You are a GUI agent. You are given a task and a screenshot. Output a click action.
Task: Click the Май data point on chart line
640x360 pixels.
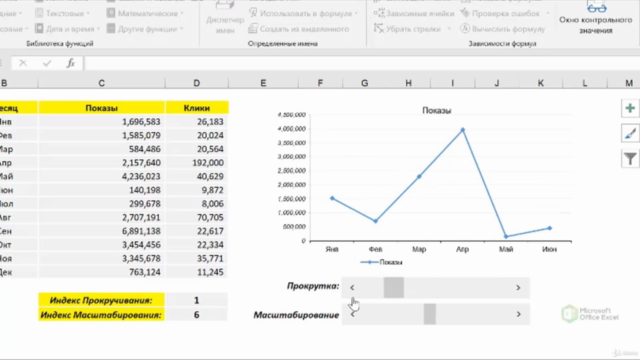[506, 236]
